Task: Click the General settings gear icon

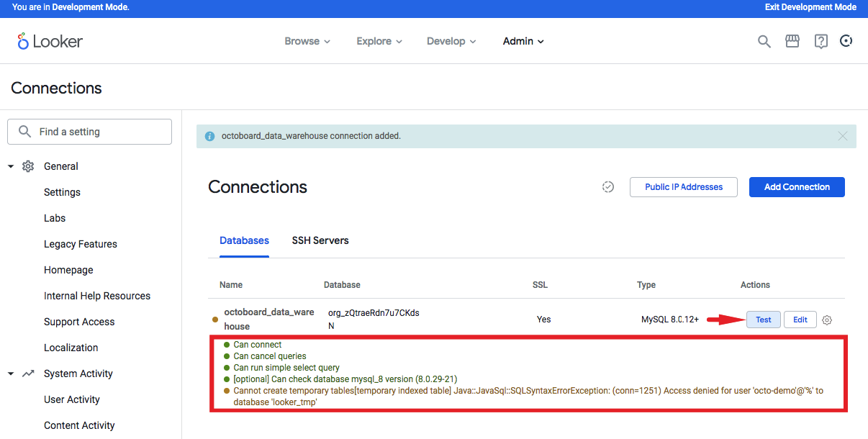Action: [28, 166]
